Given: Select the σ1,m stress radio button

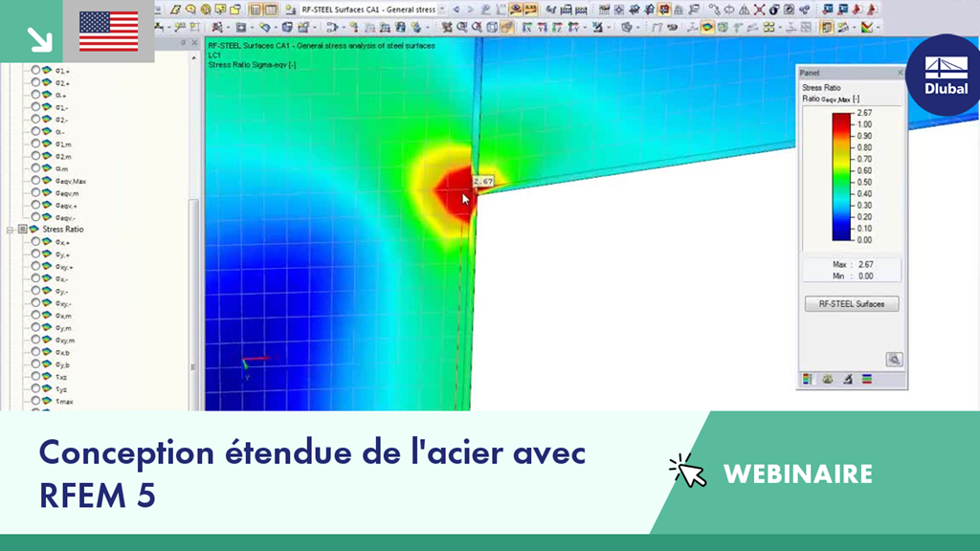Looking at the screenshot, I should 35,143.
